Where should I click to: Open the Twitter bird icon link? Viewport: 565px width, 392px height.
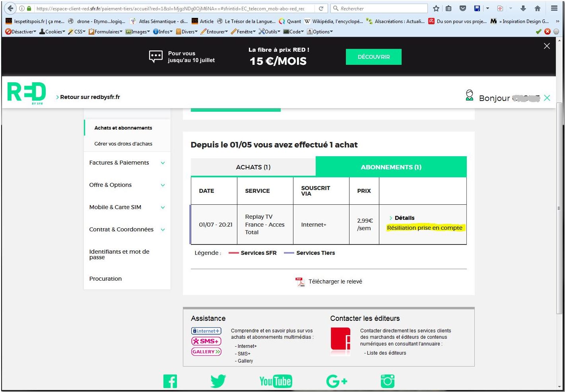pos(218,381)
